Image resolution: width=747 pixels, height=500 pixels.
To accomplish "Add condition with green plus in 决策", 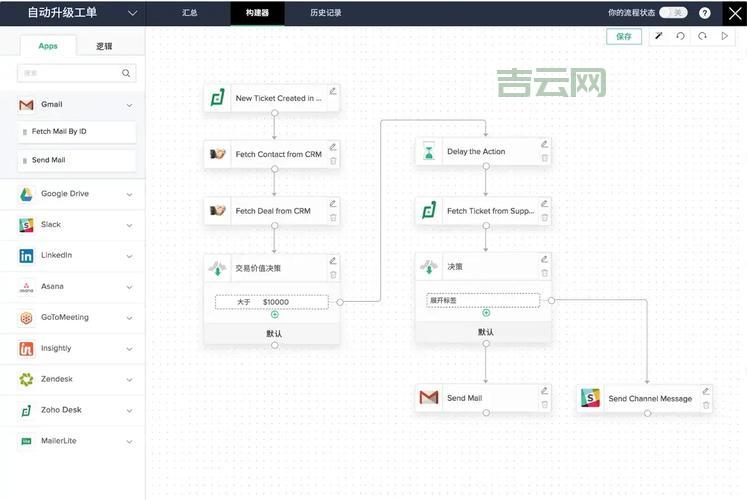I will 486,313.
